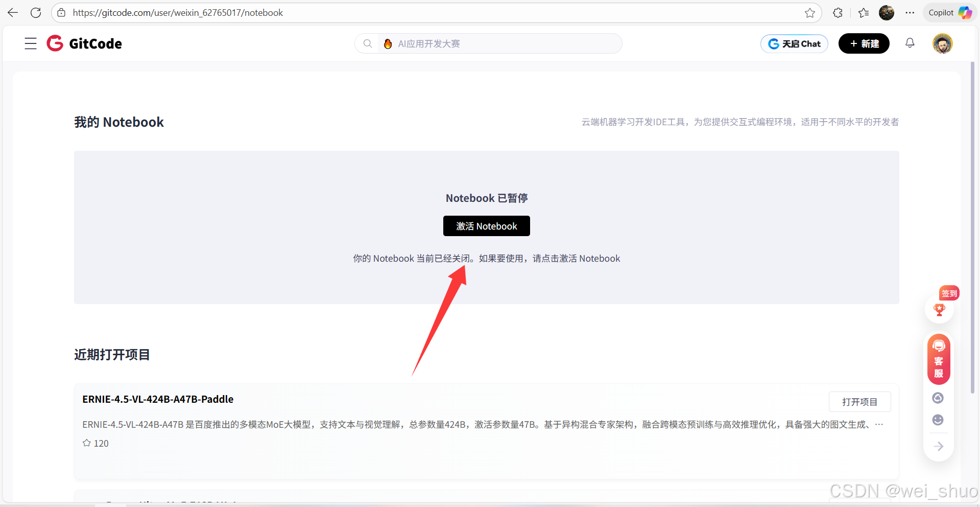The width and height of the screenshot is (980, 507).
Task: Open notifications bell
Action: pos(910,43)
